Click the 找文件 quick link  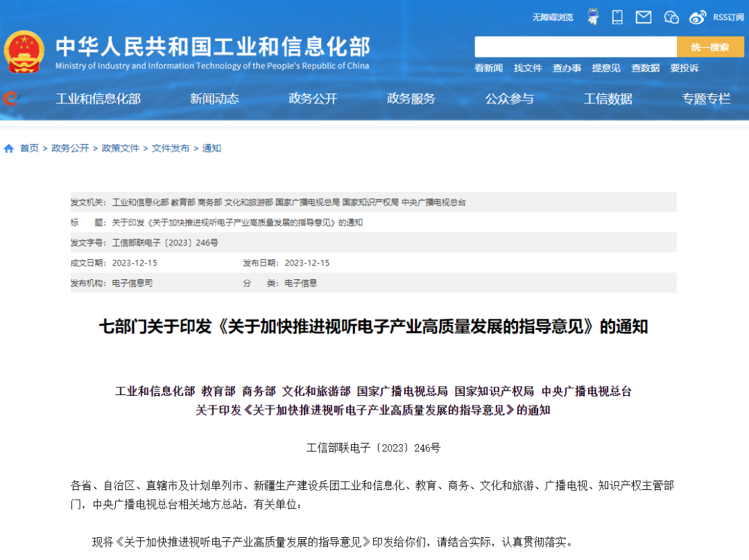[x=528, y=68]
